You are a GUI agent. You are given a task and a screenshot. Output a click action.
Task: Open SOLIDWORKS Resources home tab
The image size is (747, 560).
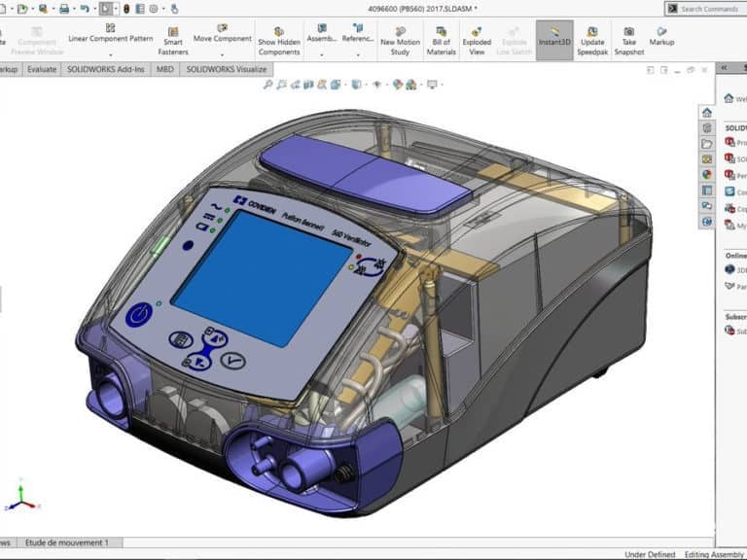pyautogui.click(x=707, y=113)
